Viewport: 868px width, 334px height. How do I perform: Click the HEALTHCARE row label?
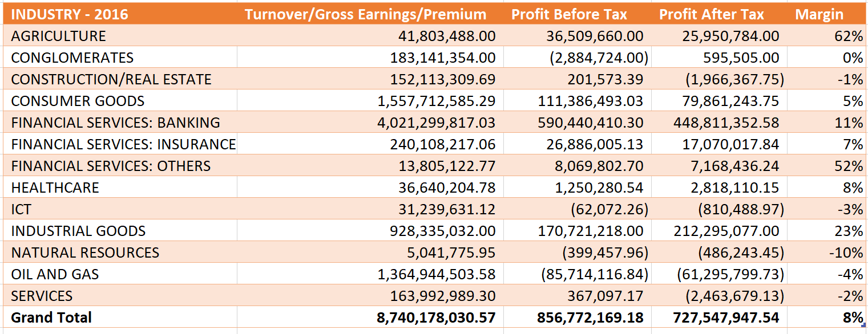(55, 188)
